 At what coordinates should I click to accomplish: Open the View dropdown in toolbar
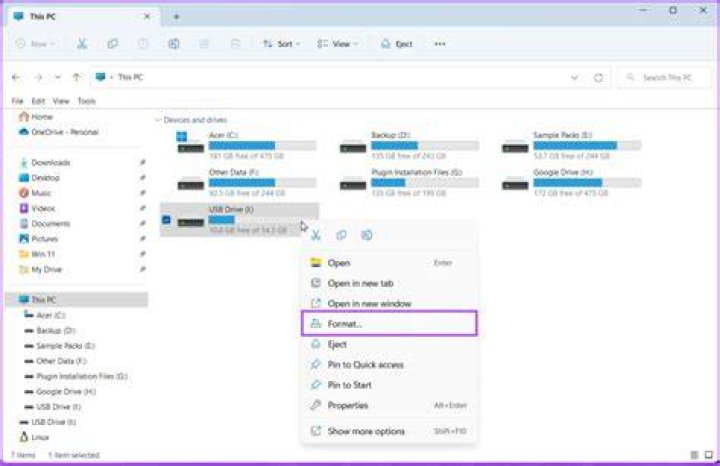[x=338, y=44]
